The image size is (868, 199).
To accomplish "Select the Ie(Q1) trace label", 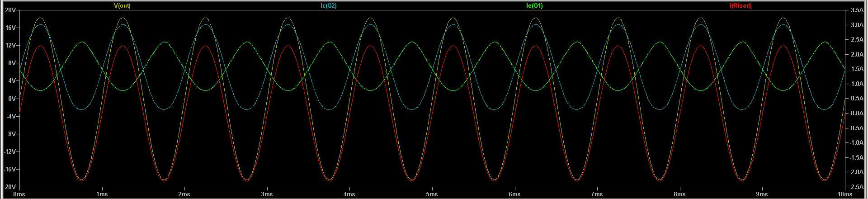I will 535,6.
